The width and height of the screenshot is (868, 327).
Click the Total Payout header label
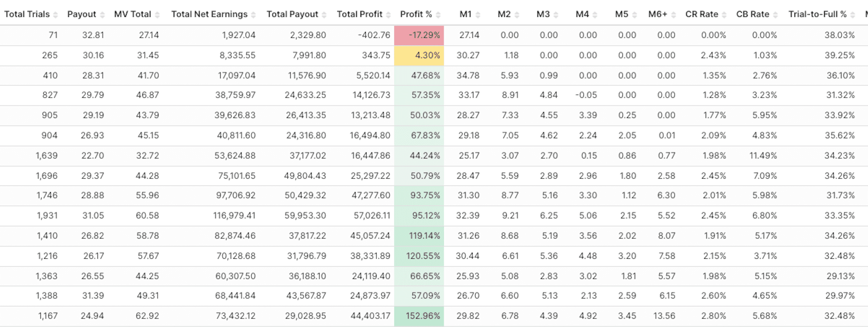click(x=292, y=14)
